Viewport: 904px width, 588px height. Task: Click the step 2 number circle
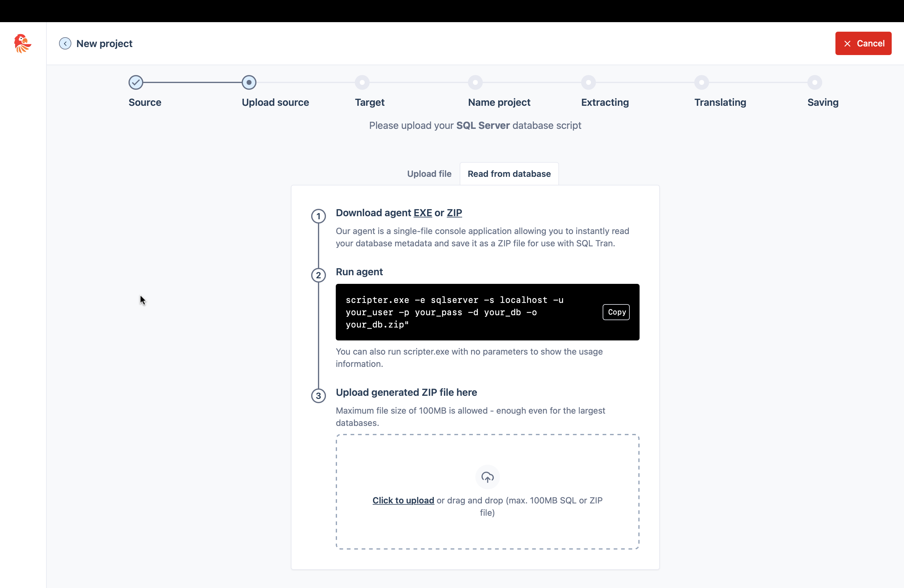click(318, 275)
